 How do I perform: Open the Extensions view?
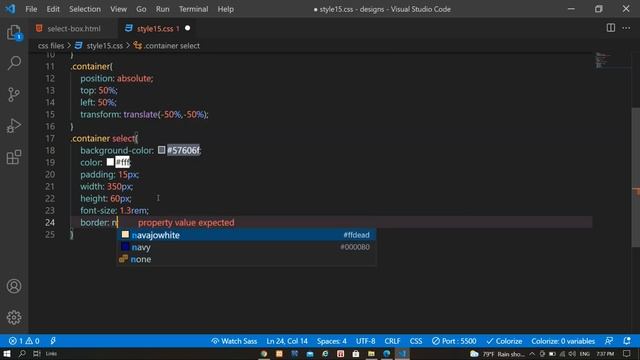(x=14, y=157)
